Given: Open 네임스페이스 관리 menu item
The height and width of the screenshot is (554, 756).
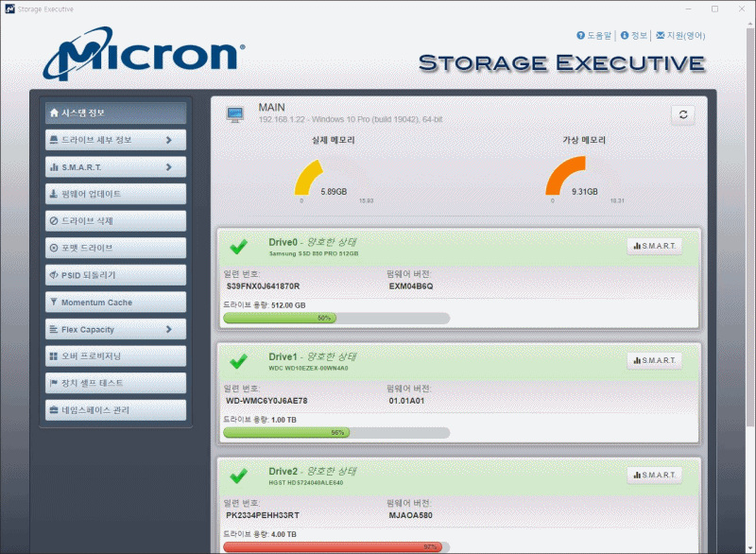Looking at the screenshot, I should pyautogui.click(x=115, y=410).
